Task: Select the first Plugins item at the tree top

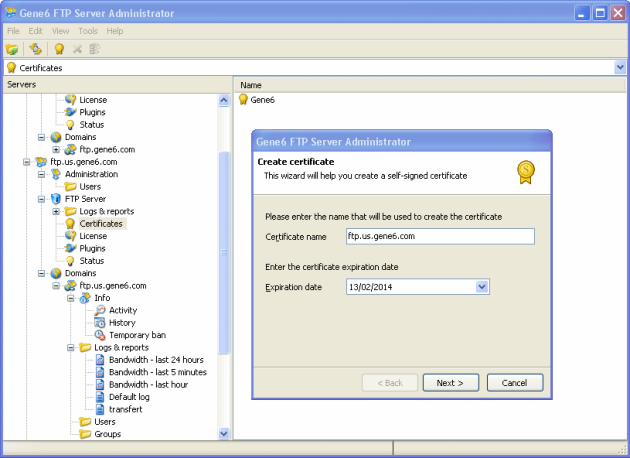Action: tap(92, 112)
